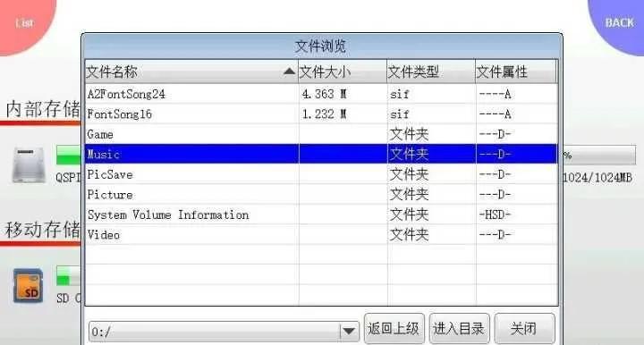Click the 1024/1024MB capacity text
Screen dimensions: 644x345
[597, 178]
